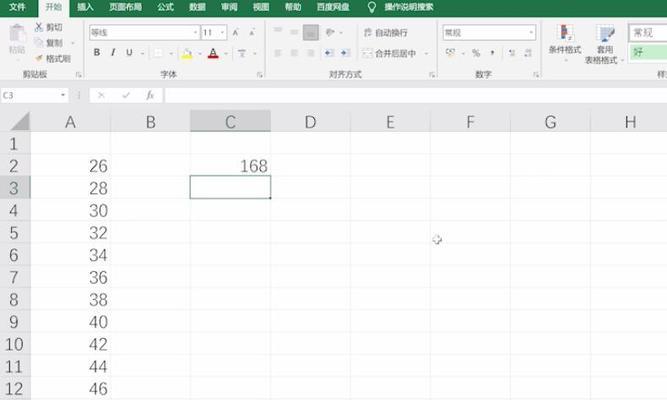Expand the font color dropdown arrow
This screenshot has height=400, width=667.
226,54
